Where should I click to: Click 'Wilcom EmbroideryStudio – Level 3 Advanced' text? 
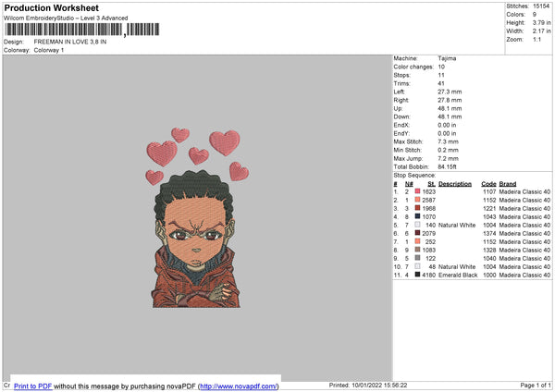click(66, 18)
